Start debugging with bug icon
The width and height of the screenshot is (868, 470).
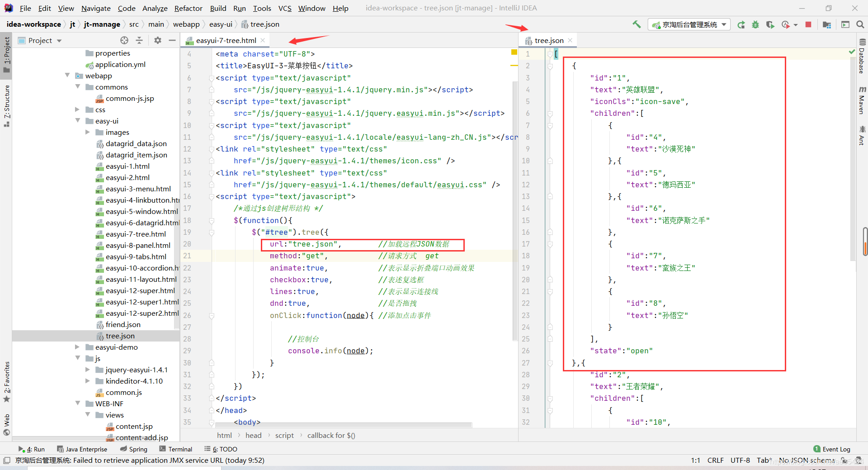click(x=755, y=25)
